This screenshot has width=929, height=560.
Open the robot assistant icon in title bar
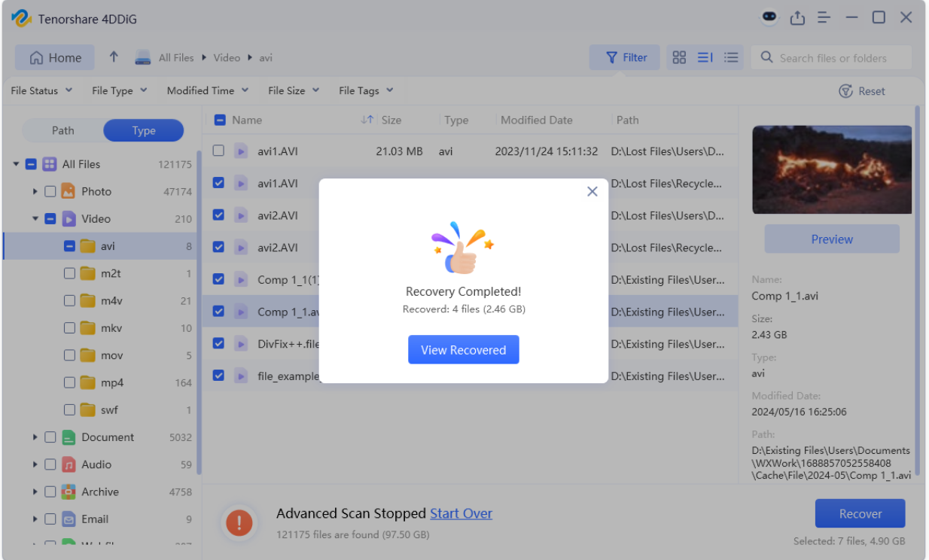[x=769, y=17]
